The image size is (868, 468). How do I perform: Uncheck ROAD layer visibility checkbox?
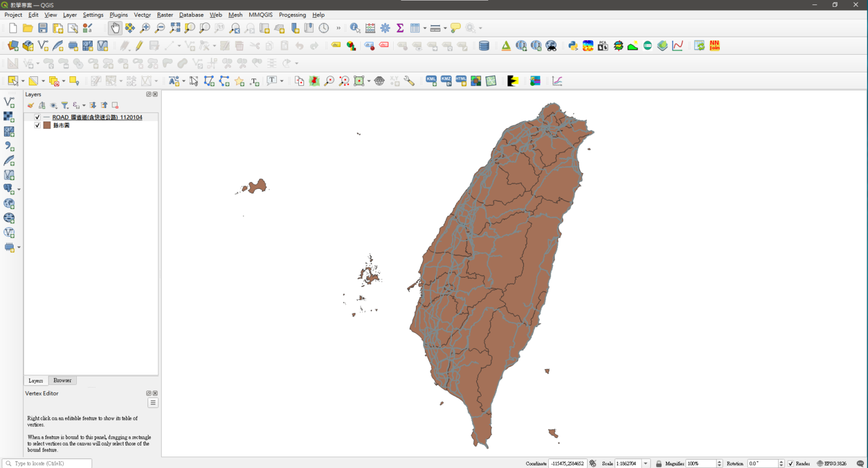[37, 118]
